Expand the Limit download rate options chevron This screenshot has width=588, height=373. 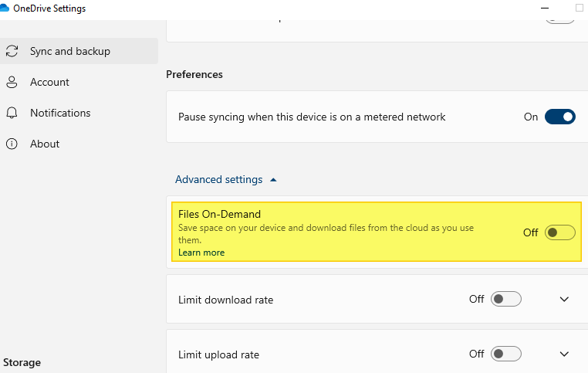click(564, 299)
